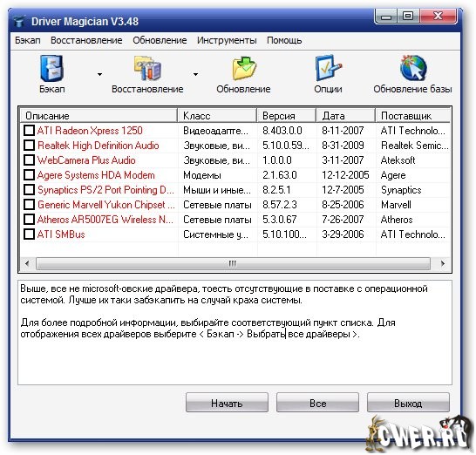Viewport: 476px width, 455px height.
Task: Open Опции via the checkmark icon
Action: pyautogui.click(x=328, y=67)
